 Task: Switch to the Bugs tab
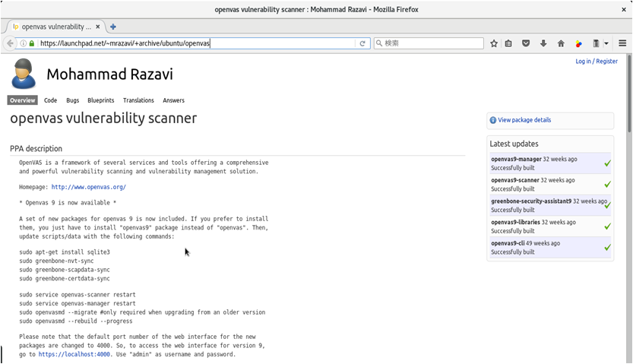pos(73,100)
